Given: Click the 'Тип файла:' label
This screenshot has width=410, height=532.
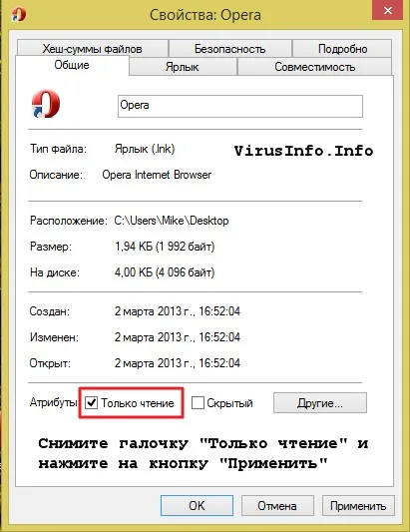Looking at the screenshot, I should 58,149.
